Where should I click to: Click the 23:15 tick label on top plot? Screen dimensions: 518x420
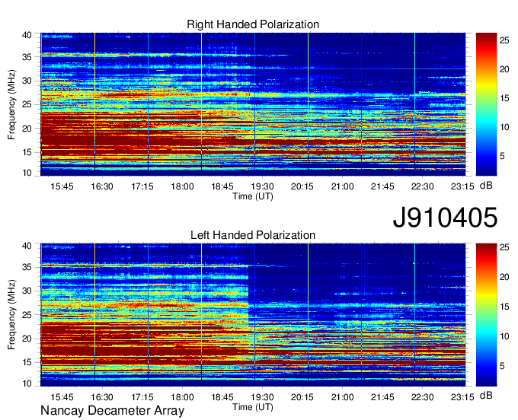pos(462,186)
